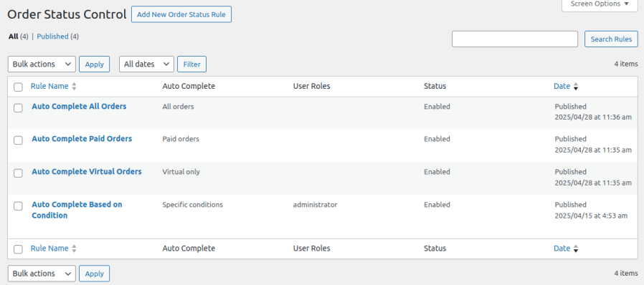Click footer Rule Name sort arrows

point(74,248)
